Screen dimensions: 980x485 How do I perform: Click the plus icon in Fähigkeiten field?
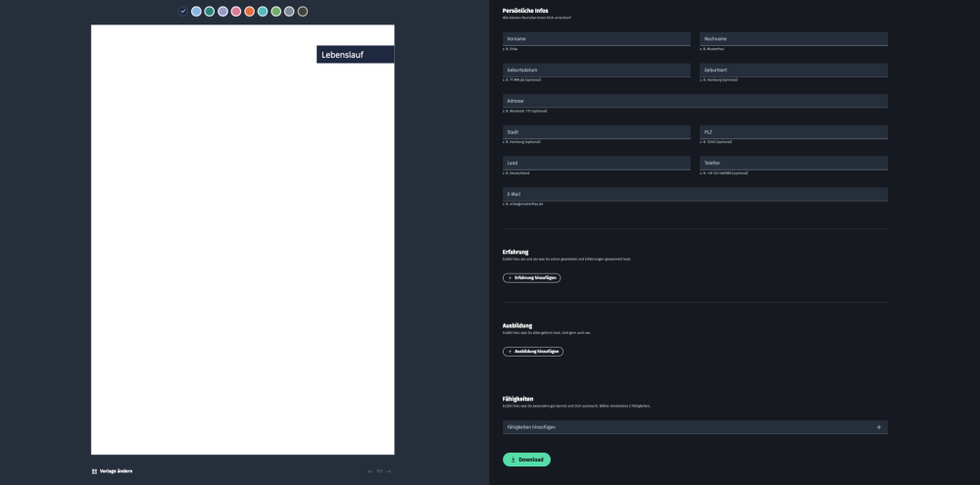879,427
